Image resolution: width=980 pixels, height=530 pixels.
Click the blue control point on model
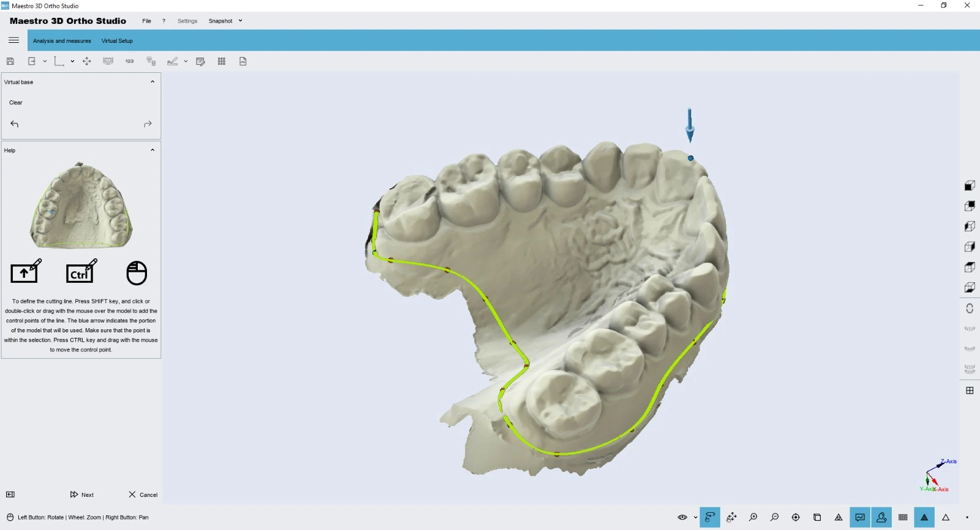[x=690, y=158]
